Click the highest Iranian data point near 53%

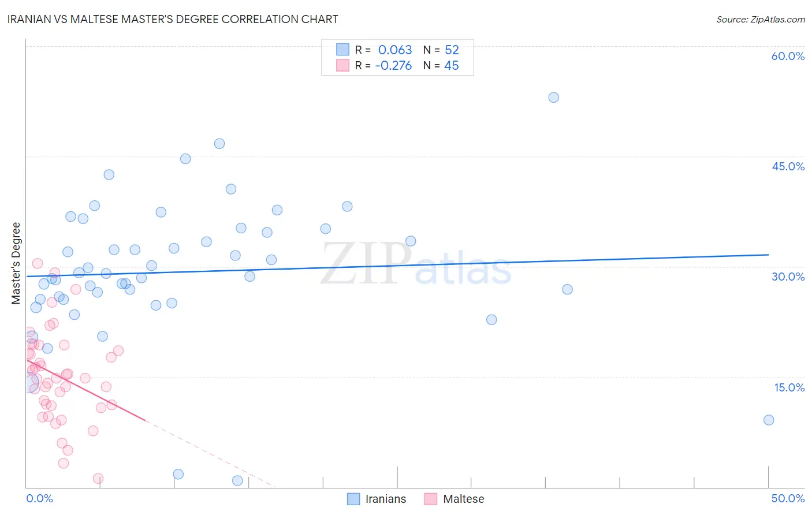pyautogui.click(x=553, y=98)
